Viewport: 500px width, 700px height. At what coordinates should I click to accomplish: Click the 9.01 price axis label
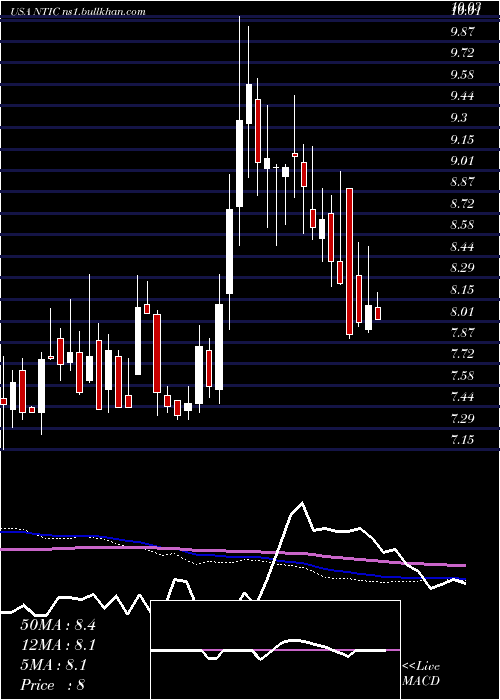[462, 161]
